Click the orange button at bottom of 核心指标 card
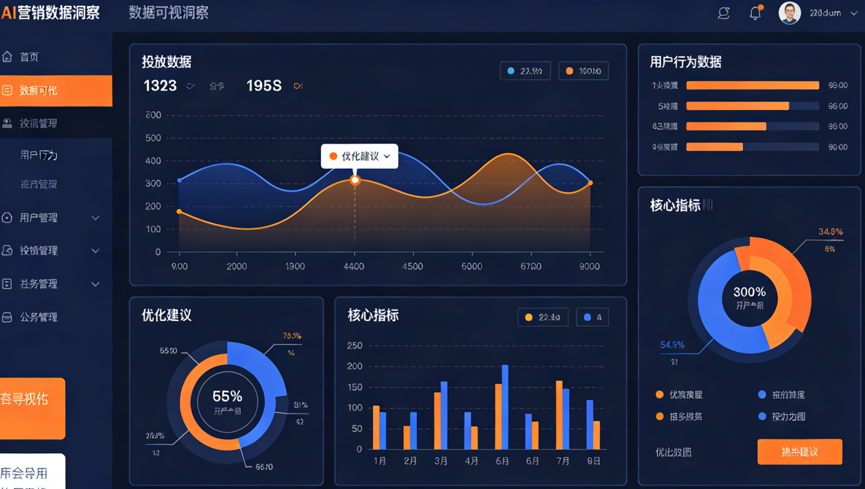 pyautogui.click(x=799, y=452)
